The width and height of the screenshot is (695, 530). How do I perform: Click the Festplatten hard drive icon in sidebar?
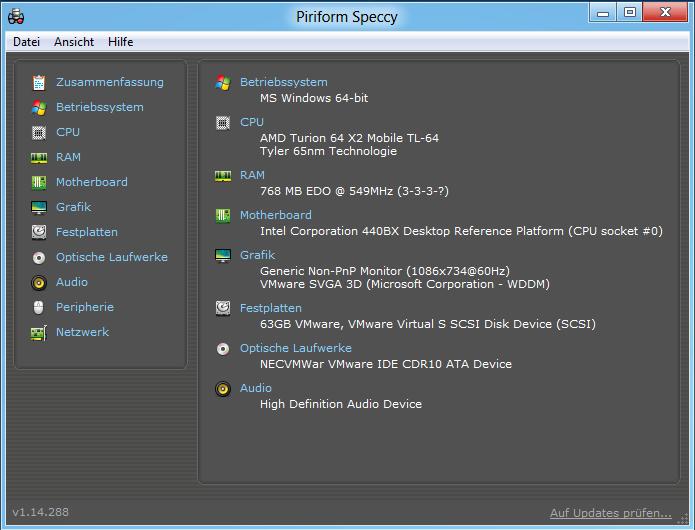click(39, 232)
